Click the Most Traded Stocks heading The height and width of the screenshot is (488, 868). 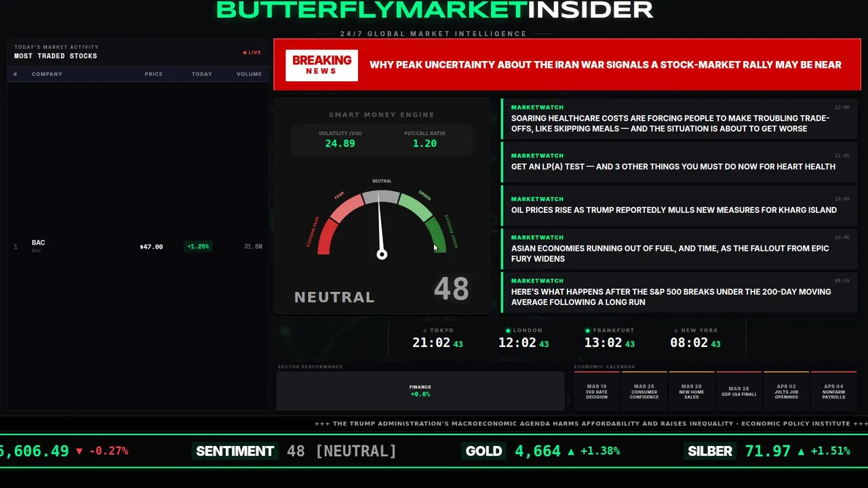[56, 56]
